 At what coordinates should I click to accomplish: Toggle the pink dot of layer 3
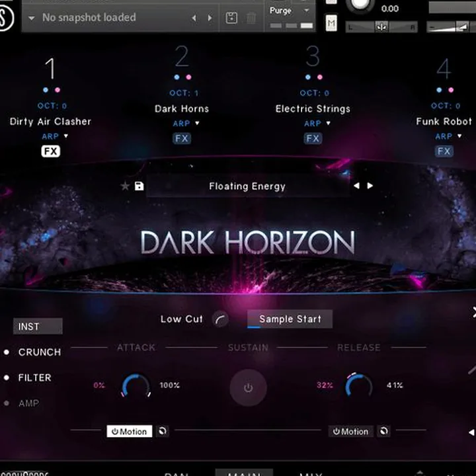(x=320, y=77)
